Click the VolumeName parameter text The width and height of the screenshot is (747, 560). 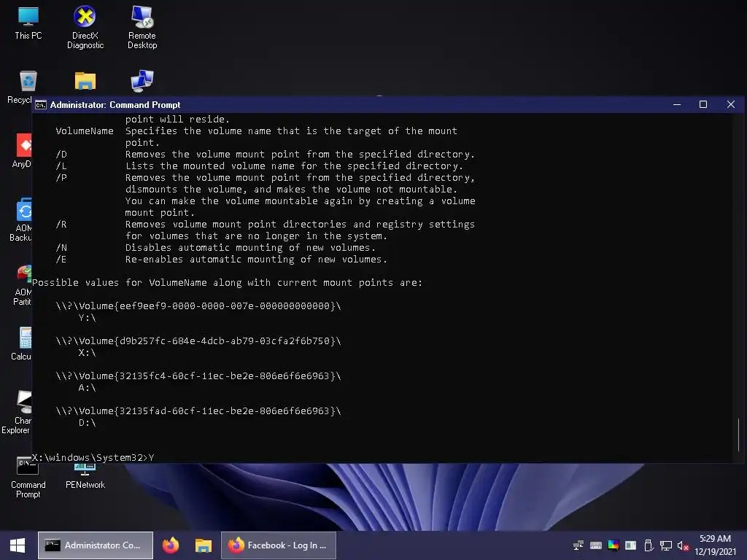pyautogui.click(x=85, y=131)
